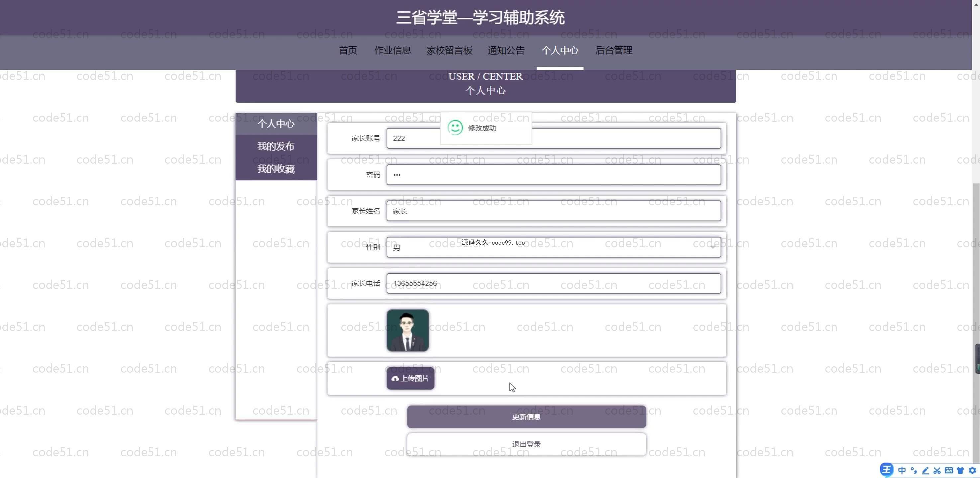Open 我的发布 in left sidebar
The width and height of the screenshot is (980, 478).
[x=276, y=146]
